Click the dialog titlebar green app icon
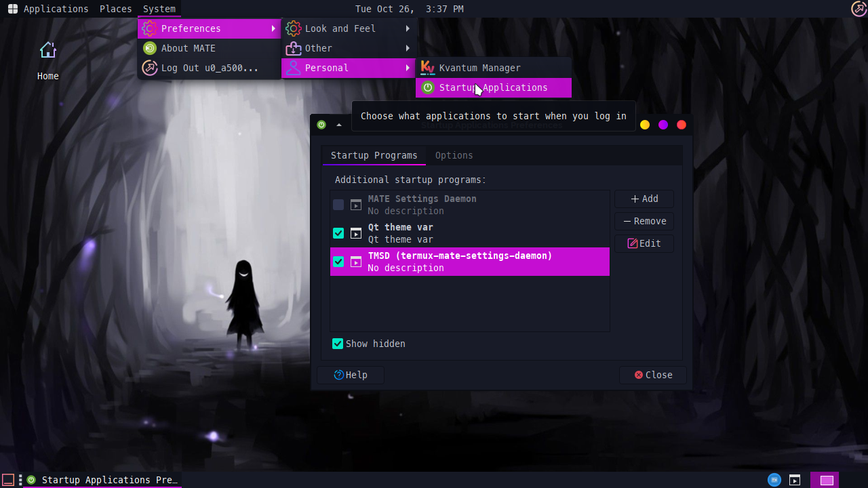The height and width of the screenshot is (488, 868). (x=321, y=125)
